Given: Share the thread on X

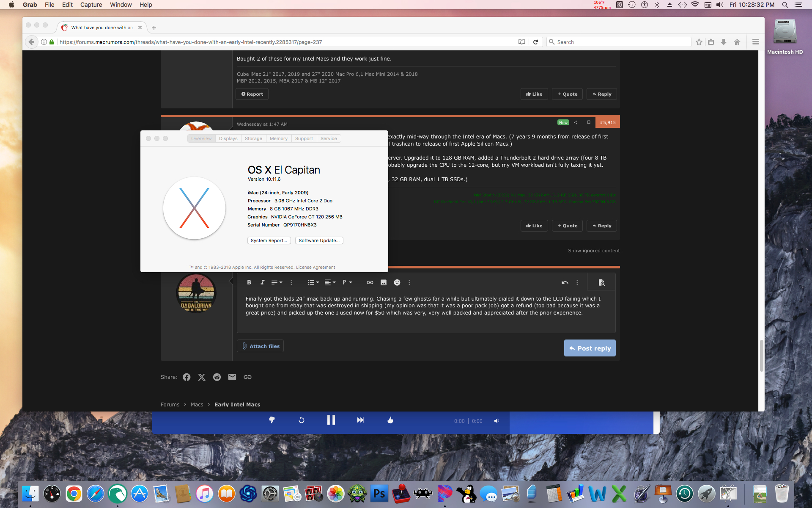Looking at the screenshot, I should pyautogui.click(x=202, y=377).
